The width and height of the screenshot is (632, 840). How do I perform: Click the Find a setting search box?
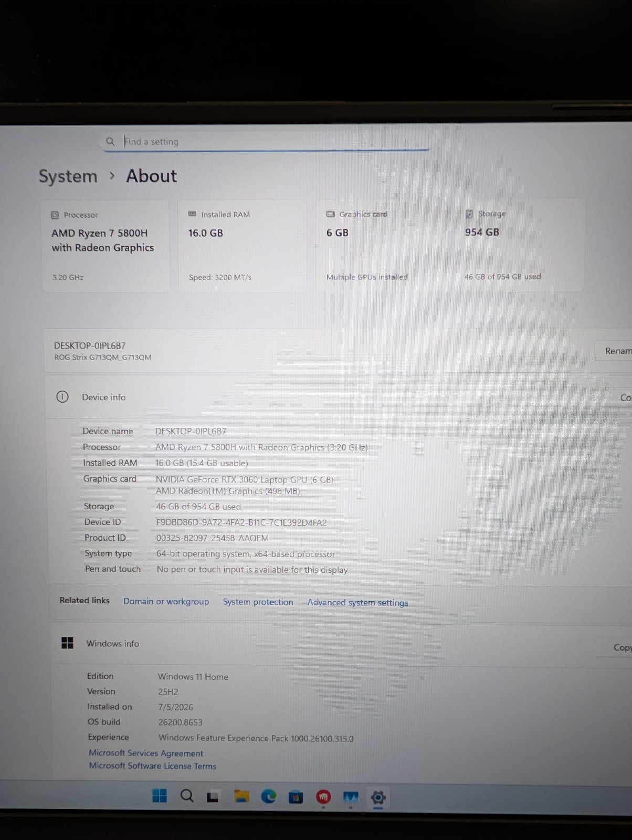265,141
